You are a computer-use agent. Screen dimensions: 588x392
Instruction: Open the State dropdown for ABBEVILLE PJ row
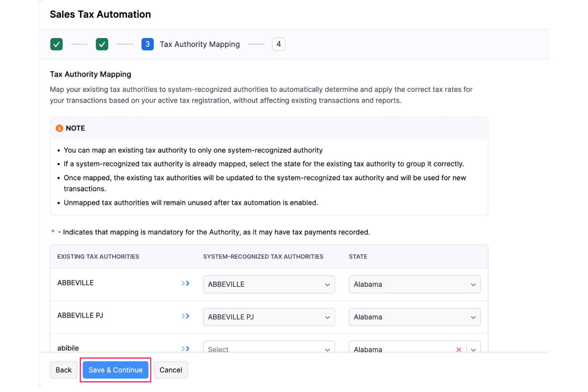coord(415,317)
